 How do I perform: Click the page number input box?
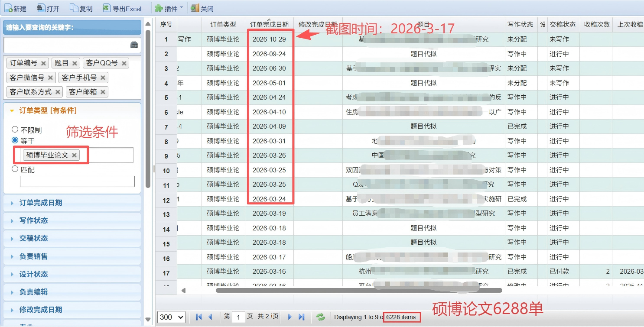239,317
